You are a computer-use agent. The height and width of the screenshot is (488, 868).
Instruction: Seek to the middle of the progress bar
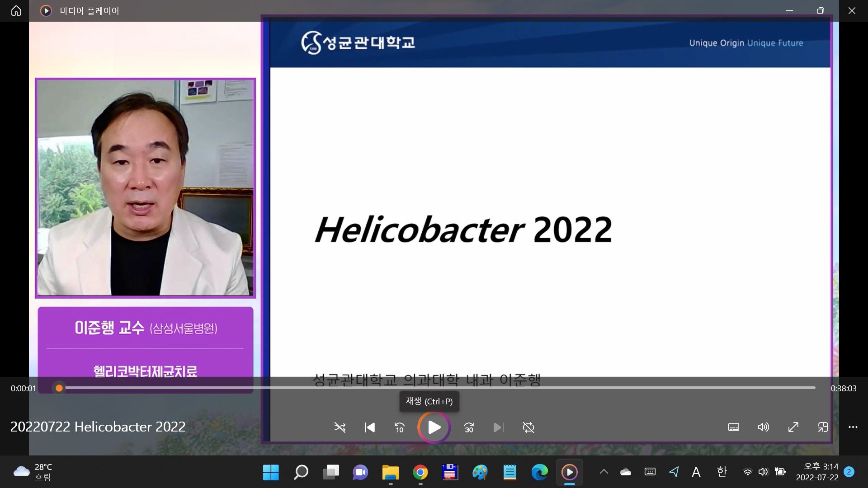click(x=437, y=388)
